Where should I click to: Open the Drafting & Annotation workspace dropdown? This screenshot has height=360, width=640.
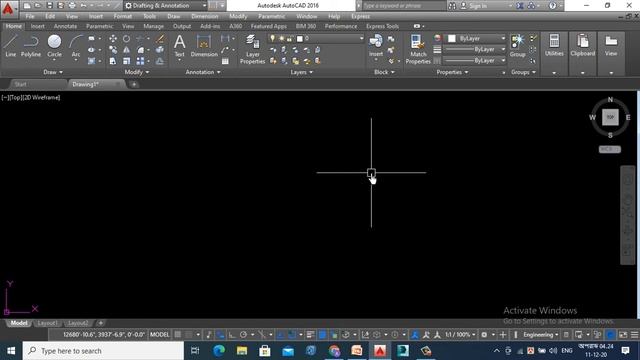pos(166,6)
